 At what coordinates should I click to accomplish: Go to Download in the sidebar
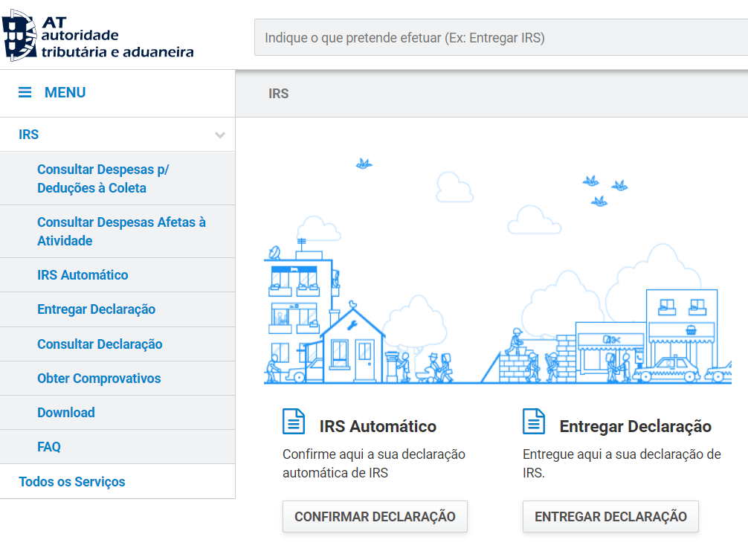coord(66,413)
